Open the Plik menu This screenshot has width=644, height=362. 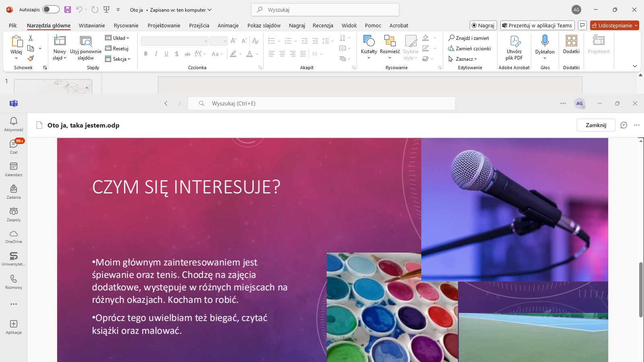click(x=13, y=25)
